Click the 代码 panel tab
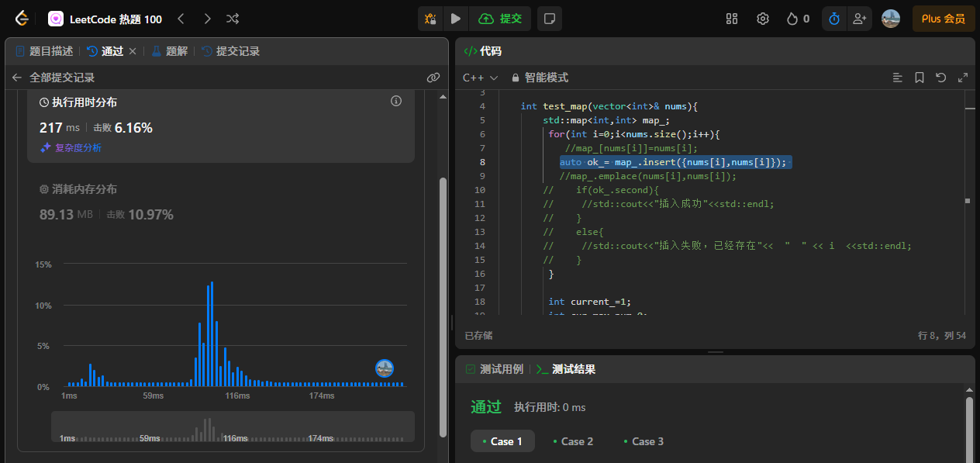 pyautogui.click(x=482, y=51)
